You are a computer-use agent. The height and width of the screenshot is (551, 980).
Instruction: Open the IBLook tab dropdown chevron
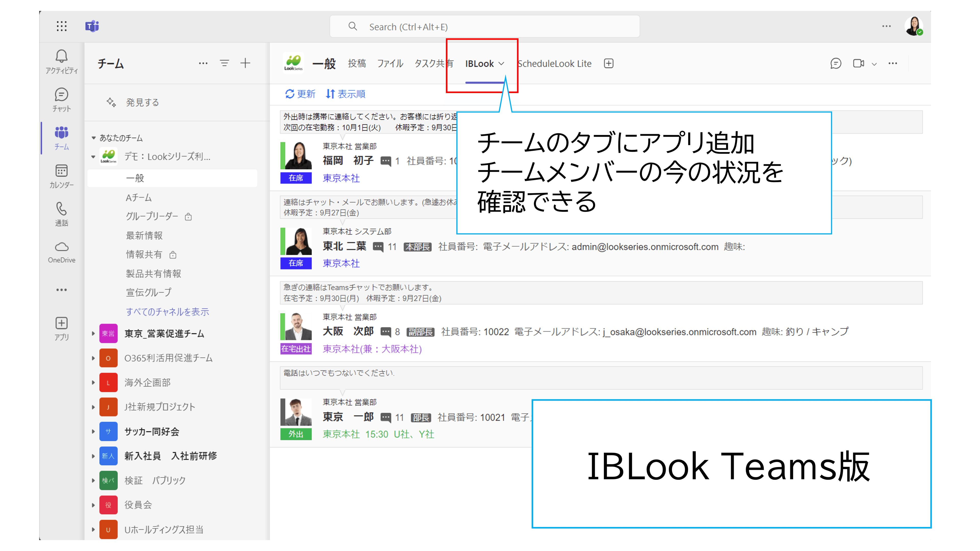[x=501, y=64]
